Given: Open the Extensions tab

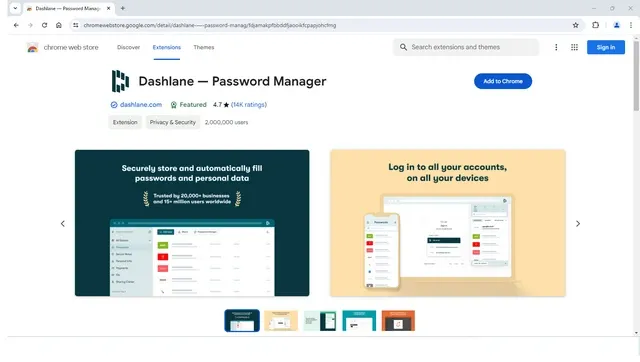Looking at the screenshot, I should pyautogui.click(x=167, y=47).
